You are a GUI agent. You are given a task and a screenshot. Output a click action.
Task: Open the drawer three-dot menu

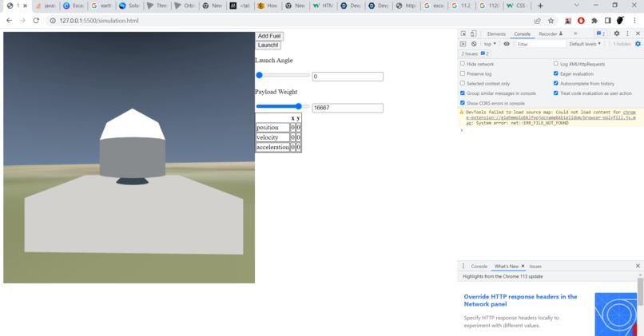(463, 267)
